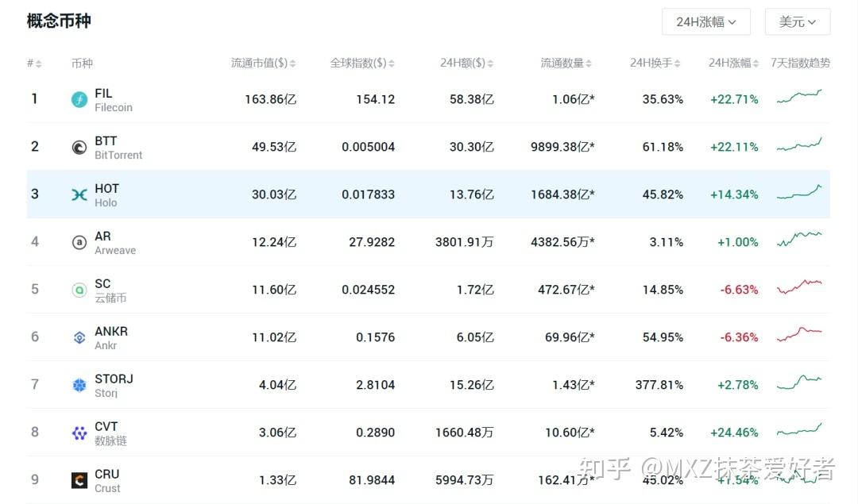Click HOT 24H volume 13.76亿
The width and height of the screenshot is (858, 504).
click(472, 194)
